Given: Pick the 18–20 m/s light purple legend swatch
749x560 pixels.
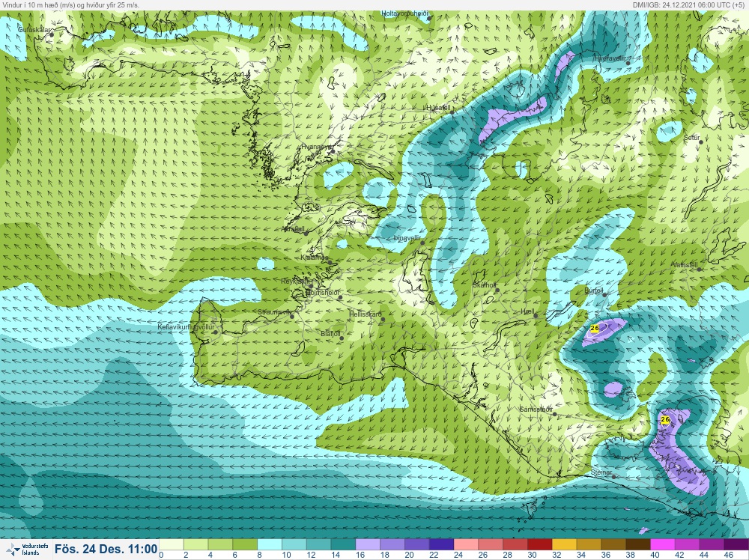Looking at the screenshot, I should tap(392, 545).
